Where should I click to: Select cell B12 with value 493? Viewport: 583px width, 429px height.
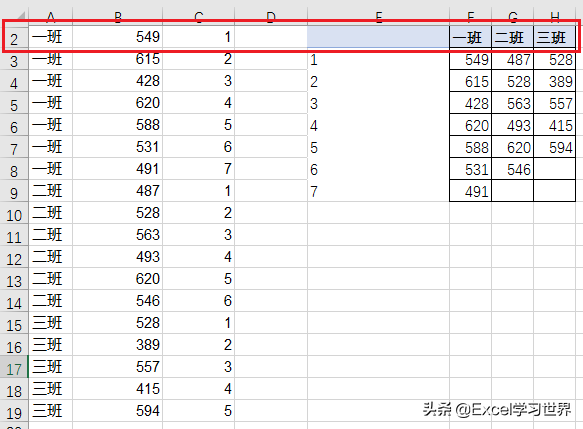click(117, 257)
